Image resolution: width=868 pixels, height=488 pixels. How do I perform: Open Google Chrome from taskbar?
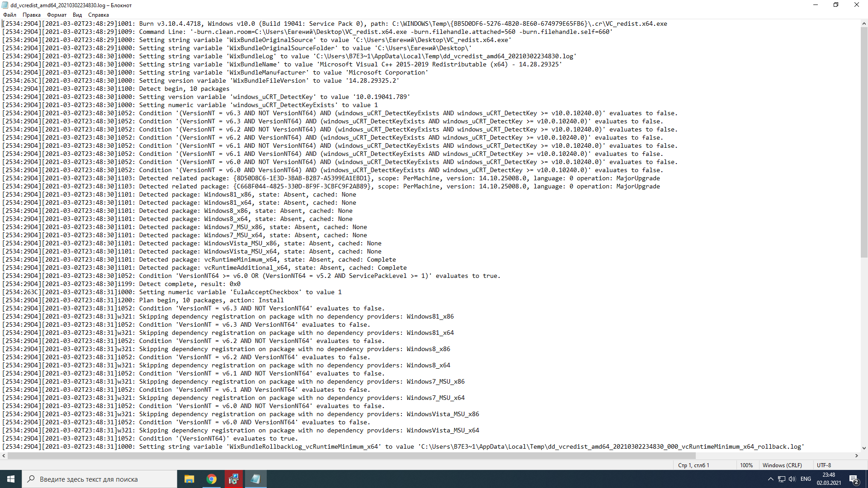pos(212,479)
